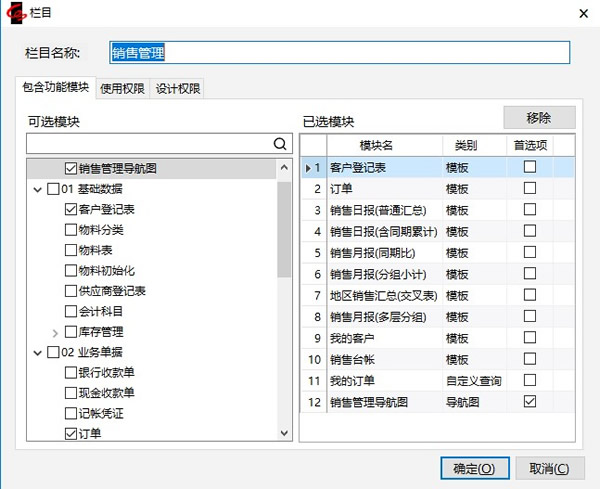Click the scroll-down arrow of module tree
Screen dimensions: 600x489
pyautogui.click(x=284, y=433)
